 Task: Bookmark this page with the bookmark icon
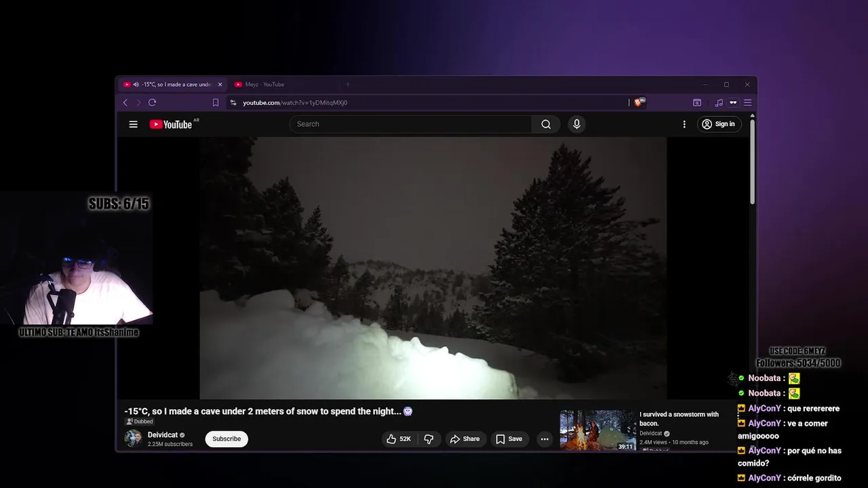216,102
